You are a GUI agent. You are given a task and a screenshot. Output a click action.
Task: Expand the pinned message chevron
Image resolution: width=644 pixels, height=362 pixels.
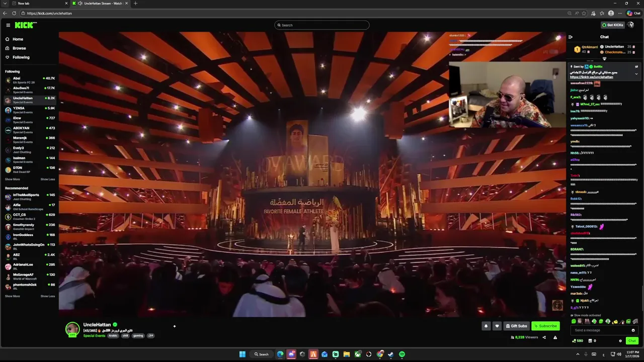click(636, 74)
